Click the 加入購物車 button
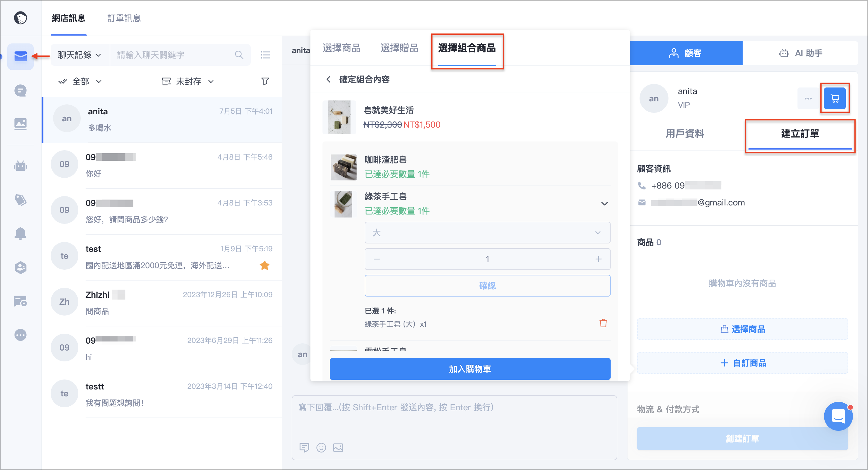The width and height of the screenshot is (868, 470). 470,369
